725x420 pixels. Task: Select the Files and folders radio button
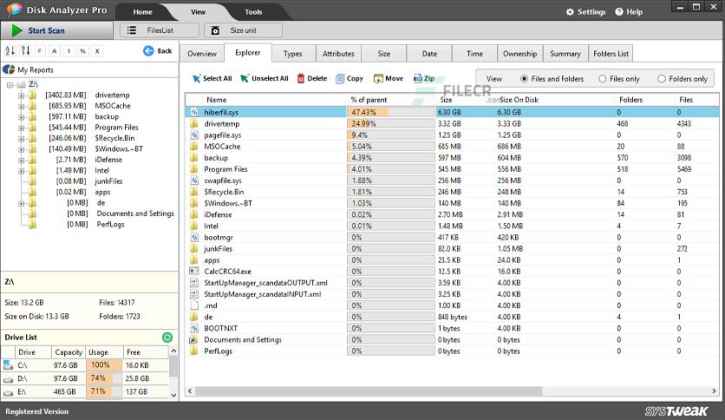525,78
